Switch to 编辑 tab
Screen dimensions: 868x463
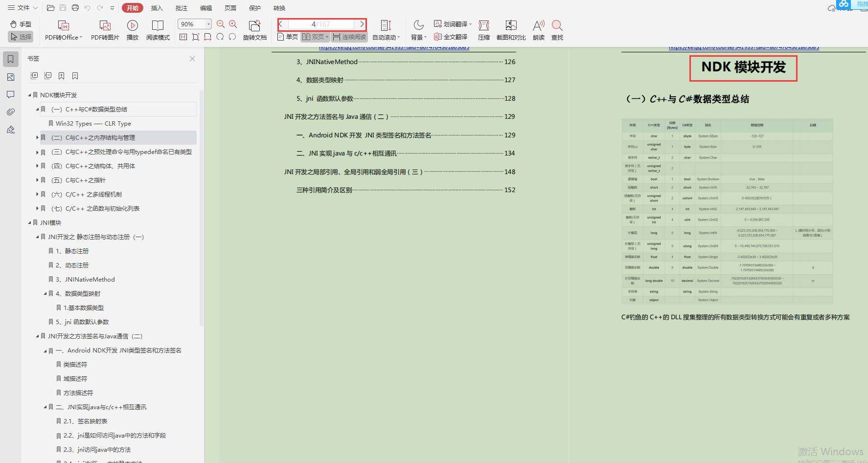206,8
